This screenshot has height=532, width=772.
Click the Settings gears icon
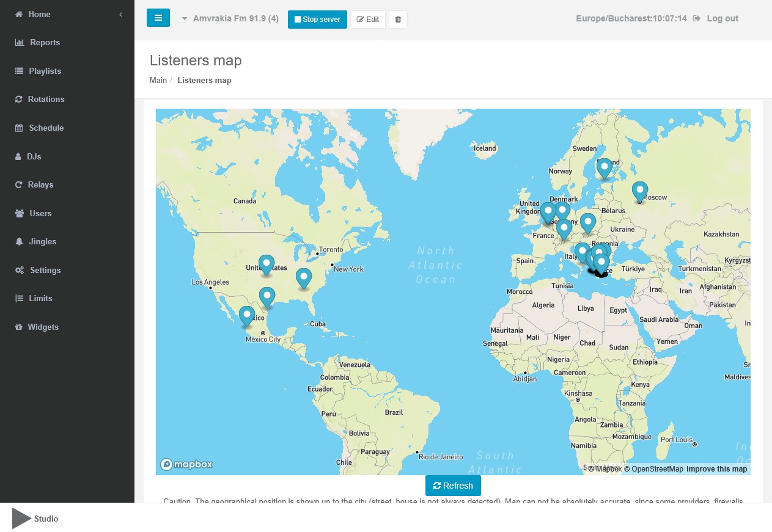[20, 271]
